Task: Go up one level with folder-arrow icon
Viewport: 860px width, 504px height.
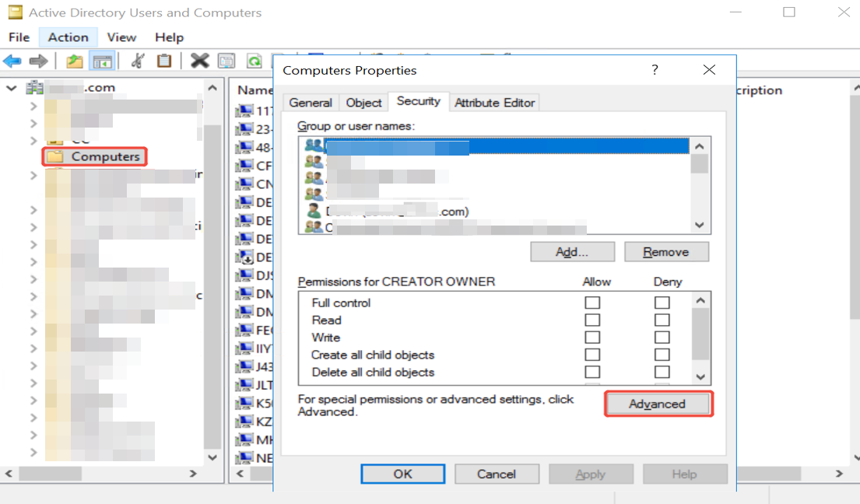Action: 75,61
